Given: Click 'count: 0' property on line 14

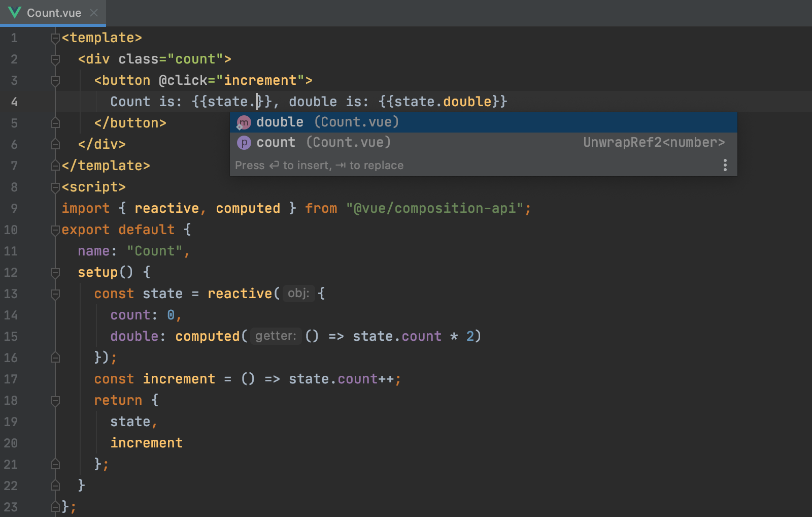Looking at the screenshot, I should pyautogui.click(x=143, y=315).
